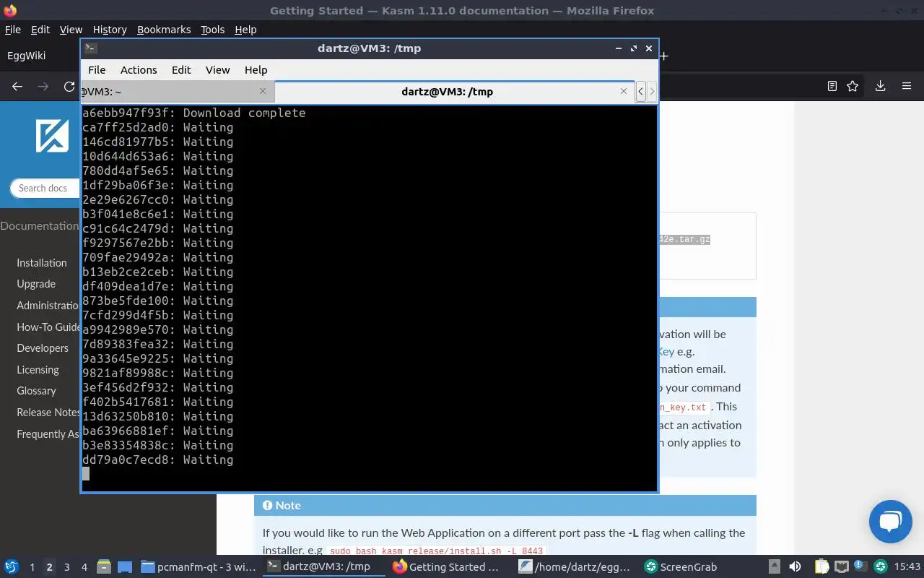Image resolution: width=924 pixels, height=578 pixels.
Task: Bookmark this page with the star icon
Action: tap(853, 86)
